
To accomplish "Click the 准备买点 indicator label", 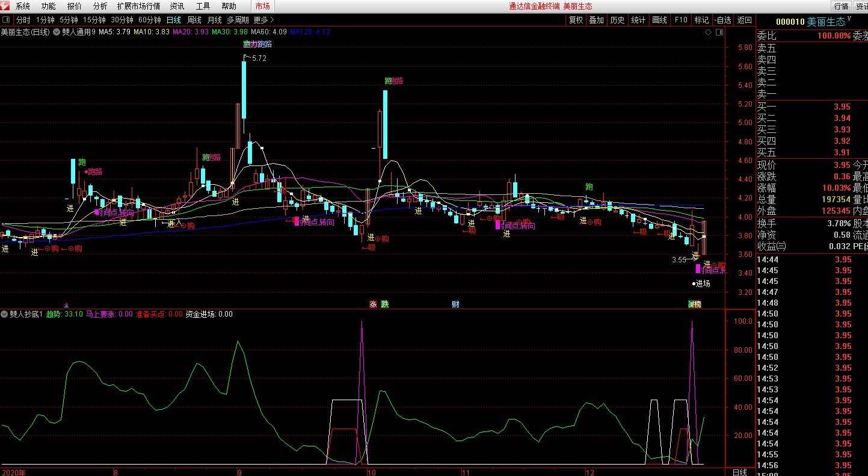I will point(159,314).
